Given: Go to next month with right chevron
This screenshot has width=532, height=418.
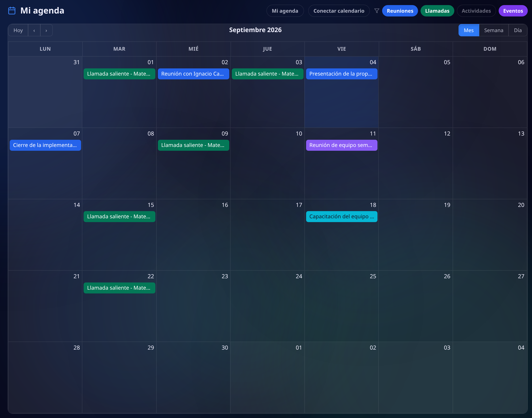Looking at the screenshot, I should (46, 30).
